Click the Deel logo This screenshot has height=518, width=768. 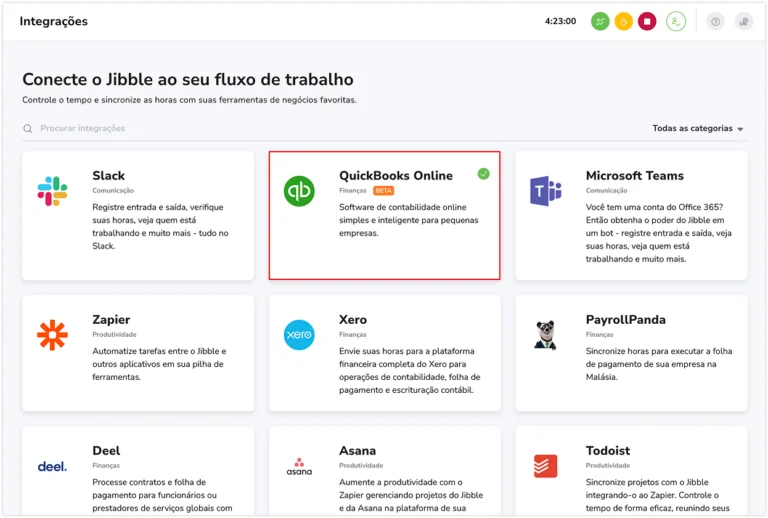coord(52,467)
